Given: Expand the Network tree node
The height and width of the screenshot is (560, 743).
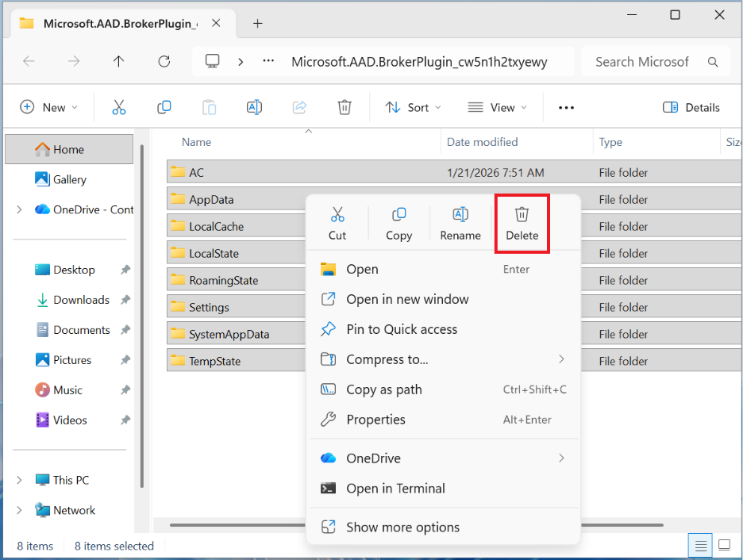Looking at the screenshot, I should point(19,510).
